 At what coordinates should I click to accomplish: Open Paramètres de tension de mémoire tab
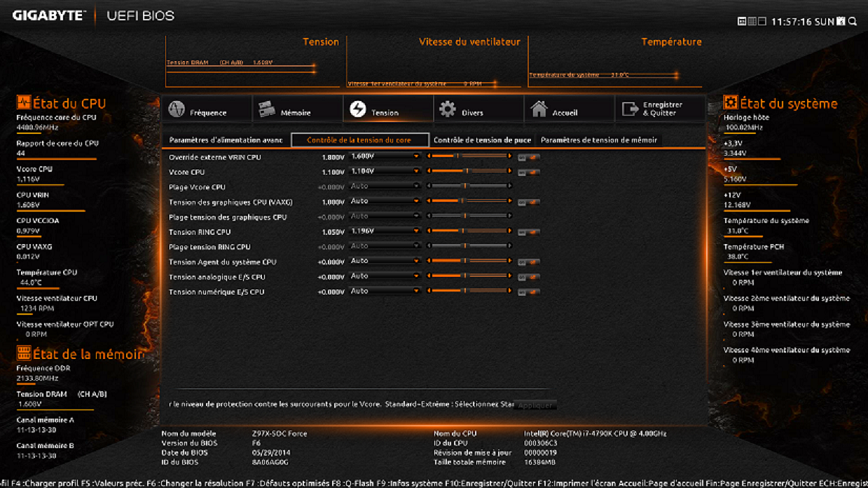click(599, 140)
